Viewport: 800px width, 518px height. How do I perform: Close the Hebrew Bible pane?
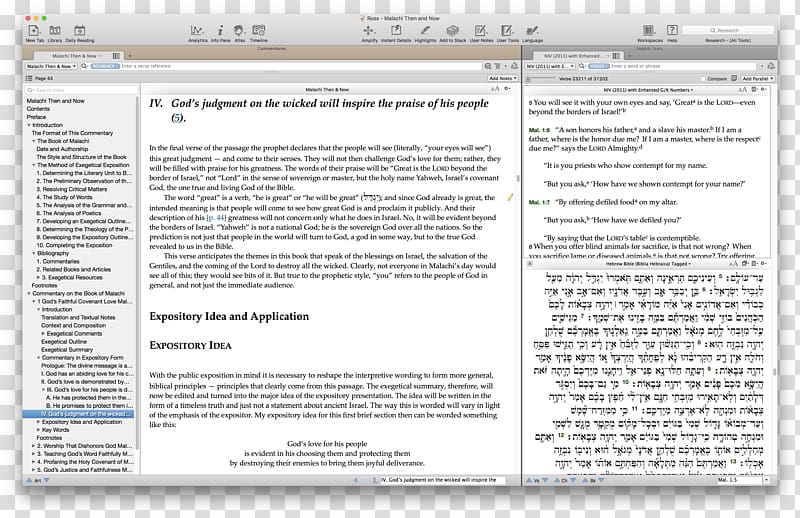tap(530, 264)
